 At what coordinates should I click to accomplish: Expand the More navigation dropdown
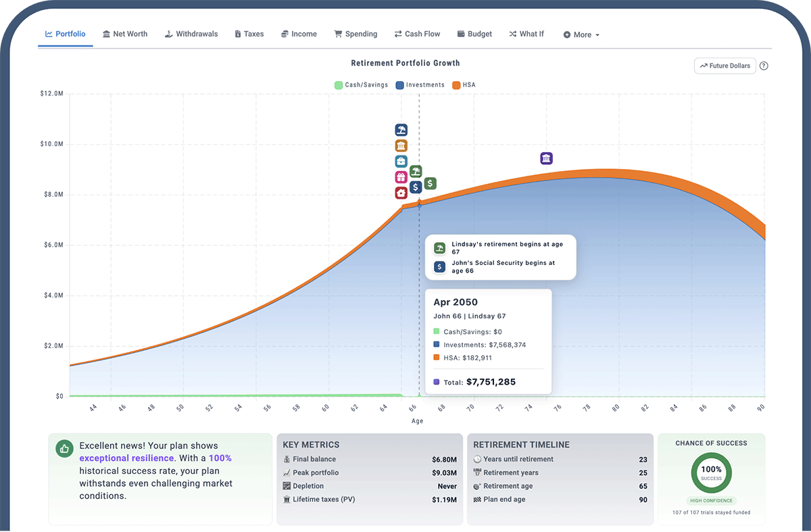coord(581,34)
